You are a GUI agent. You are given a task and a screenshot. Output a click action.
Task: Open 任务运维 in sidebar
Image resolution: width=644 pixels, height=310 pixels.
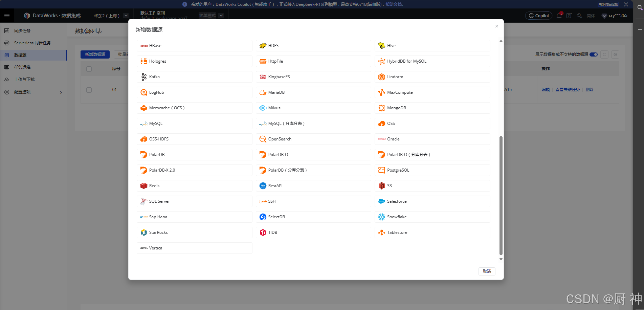(33, 67)
